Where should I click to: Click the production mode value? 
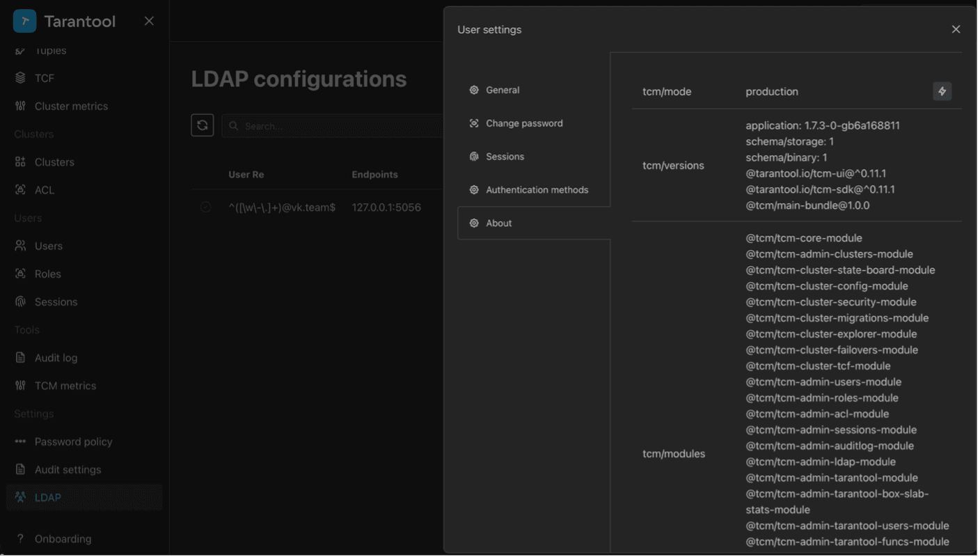772,91
